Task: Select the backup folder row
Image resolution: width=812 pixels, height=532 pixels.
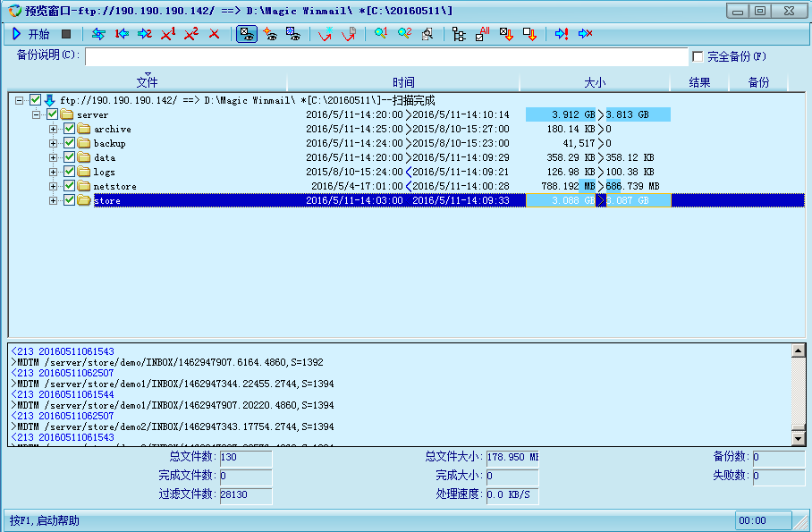Action: [109, 143]
